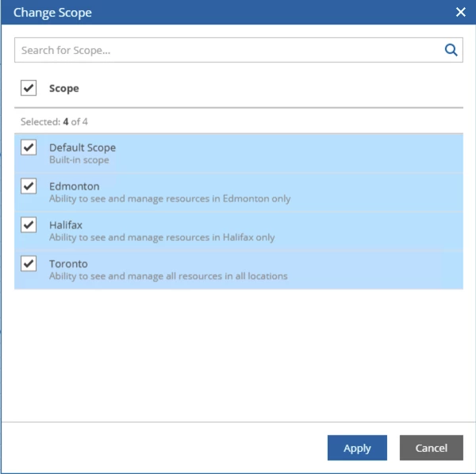Cancel the scope change

click(431, 448)
